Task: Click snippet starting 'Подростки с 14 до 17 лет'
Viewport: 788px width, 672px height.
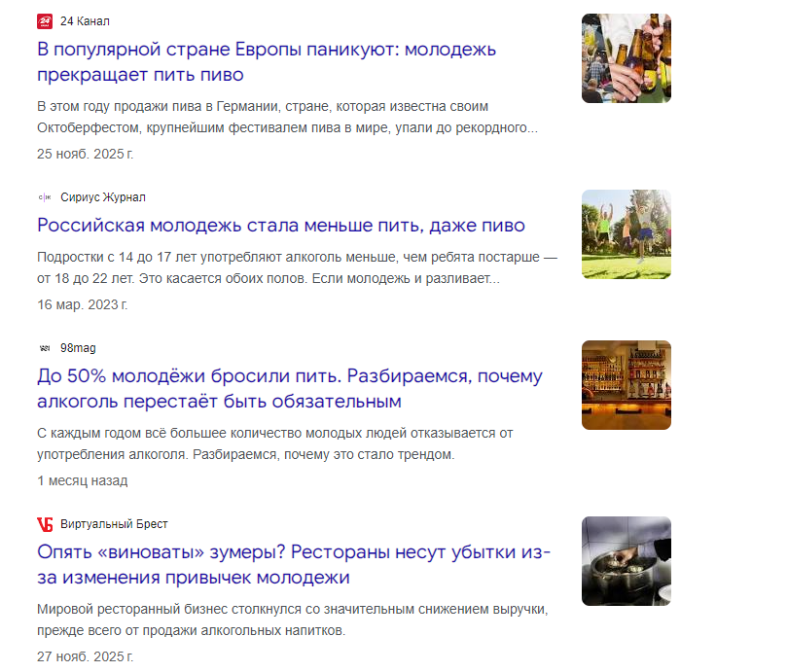Action: tap(297, 267)
